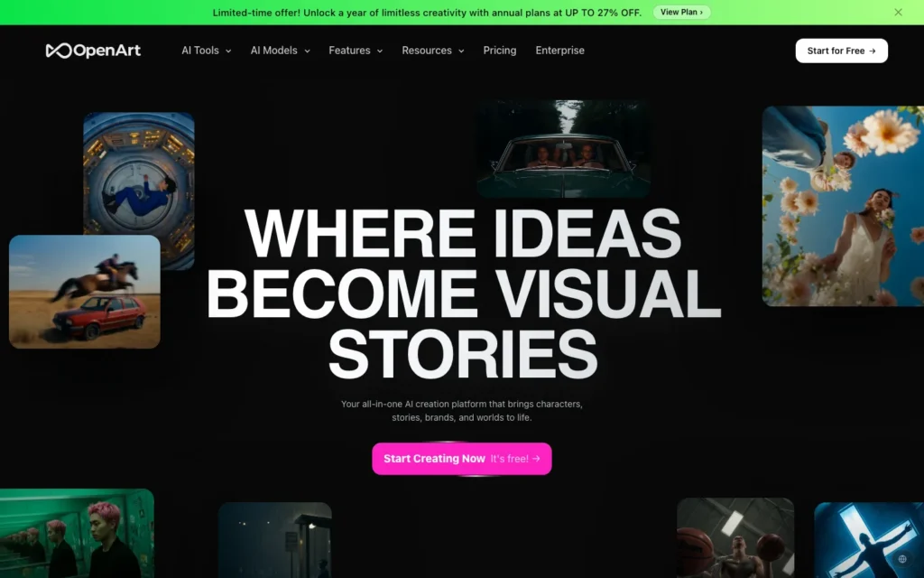Viewport: 924px width, 578px height.
Task: Expand the Features menu
Action: tap(356, 51)
